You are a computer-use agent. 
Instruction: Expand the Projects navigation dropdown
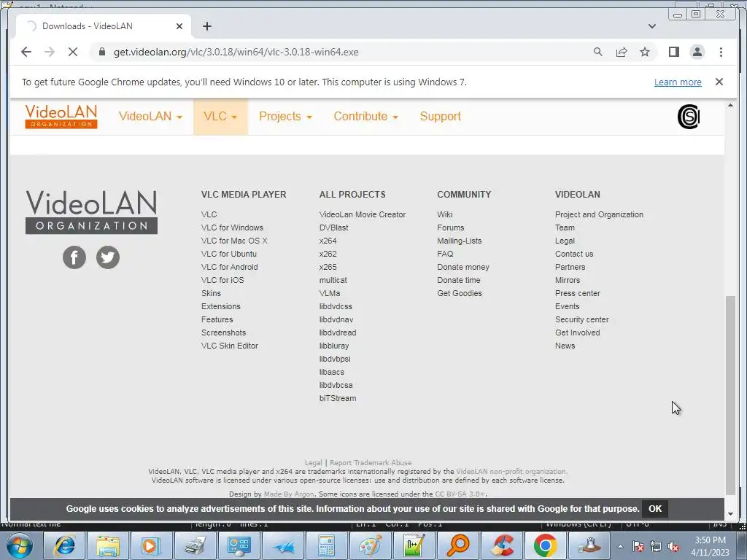click(x=285, y=117)
